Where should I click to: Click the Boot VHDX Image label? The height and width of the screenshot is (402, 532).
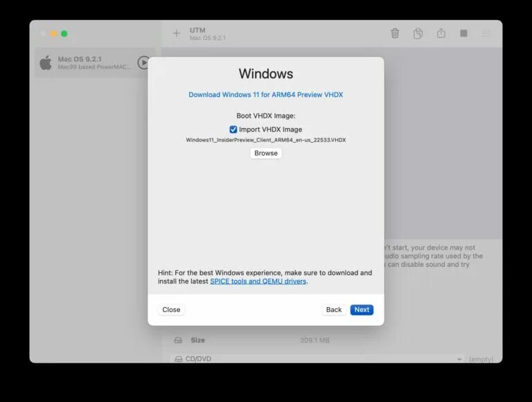(x=266, y=116)
